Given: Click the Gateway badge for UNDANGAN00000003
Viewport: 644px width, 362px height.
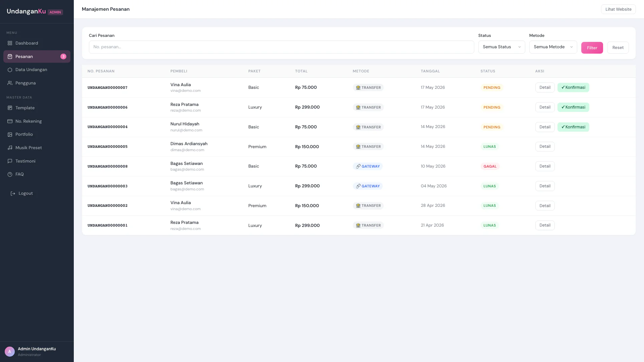Looking at the screenshot, I should 368,186.
